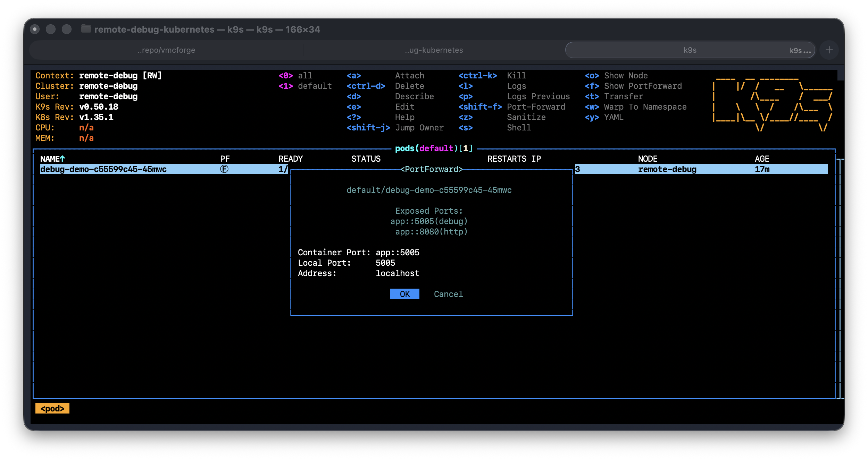Screen dimensions: 868x460
Task: Click the Cluster value remote-debug
Action: click(x=108, y=86)
